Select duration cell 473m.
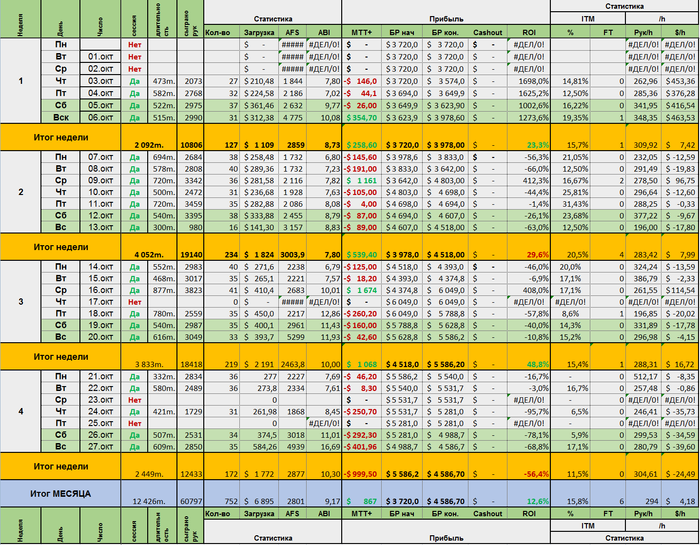 [162, 81]
